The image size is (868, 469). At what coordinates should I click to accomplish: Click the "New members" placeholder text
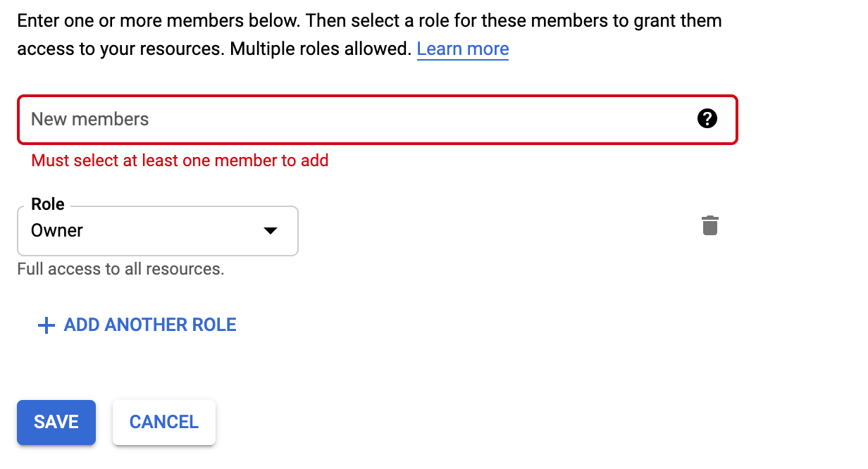coord(90,120)
